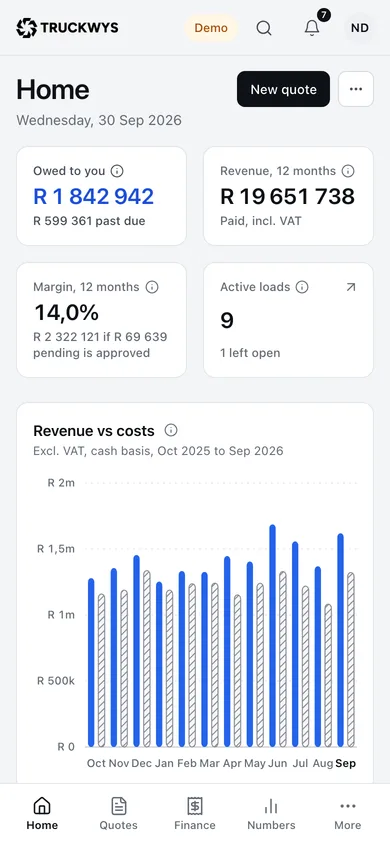Viewport: 390px width, 844px height.
Task: Open the More tab in bottom navigation
Action: [x=348, y=814]
